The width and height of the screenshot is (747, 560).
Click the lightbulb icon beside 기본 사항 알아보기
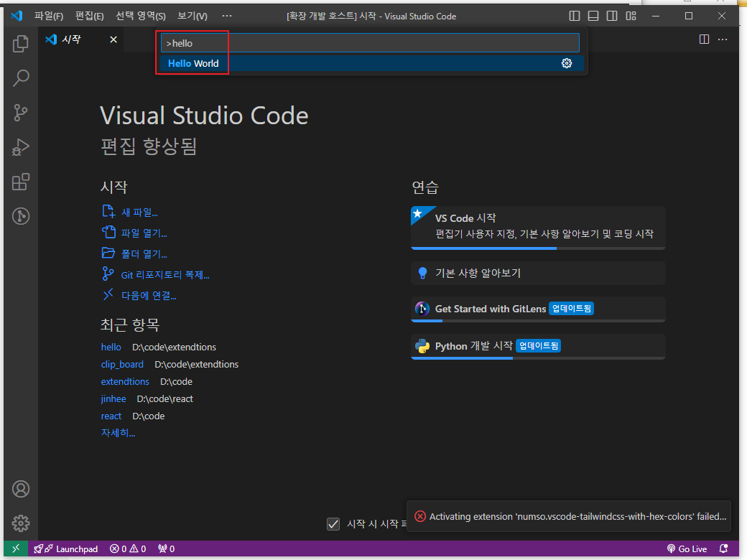tap(422, 273)
